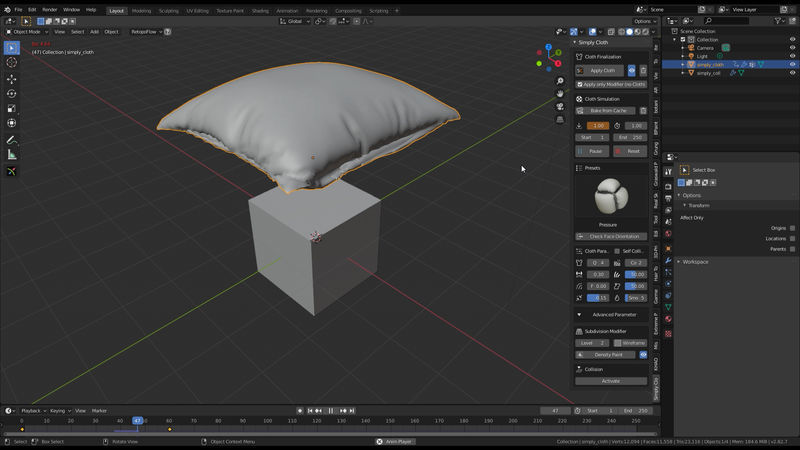Click the Reset simulation button
Screen dimensions: 800x450
[630, 151]
